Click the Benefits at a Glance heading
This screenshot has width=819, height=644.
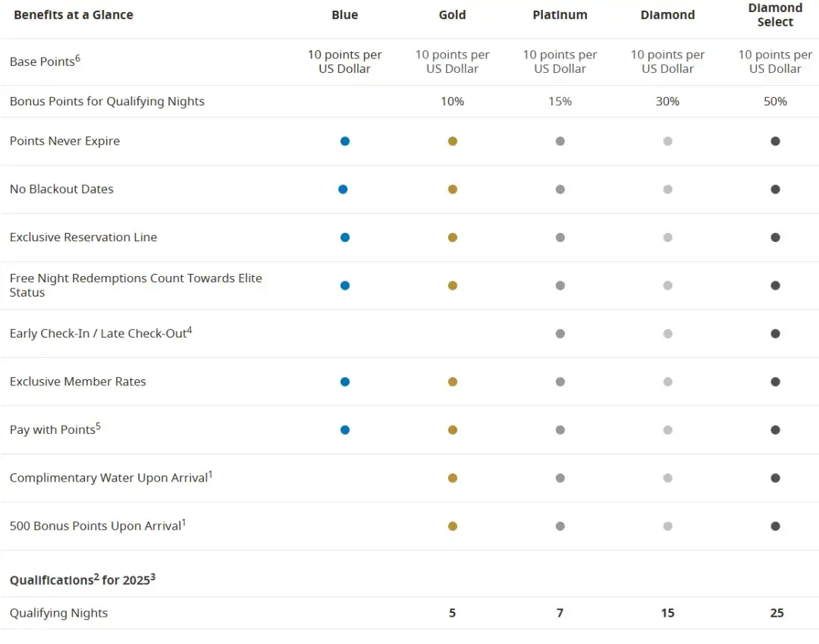[74, 15]
